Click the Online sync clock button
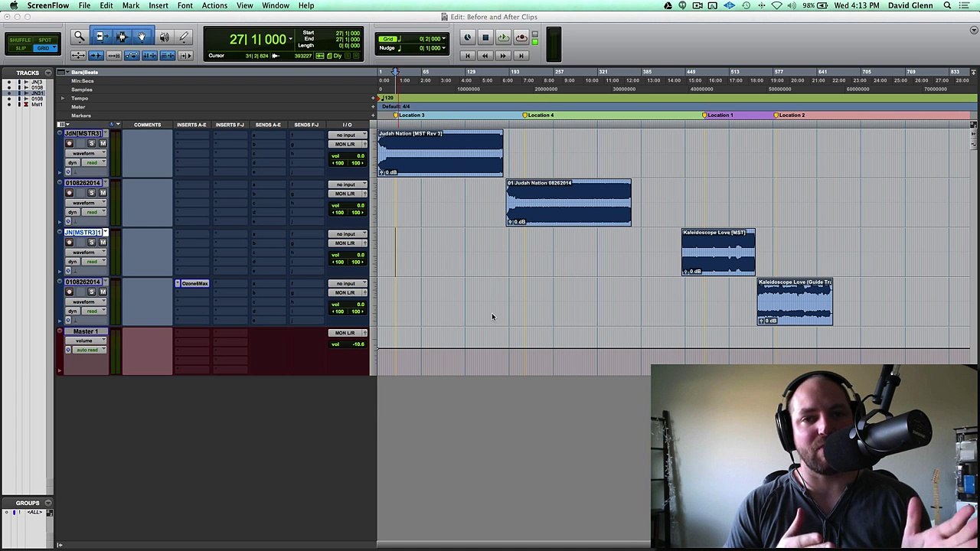The width and height of the screenshot is (980, 551). coord(467,37)
